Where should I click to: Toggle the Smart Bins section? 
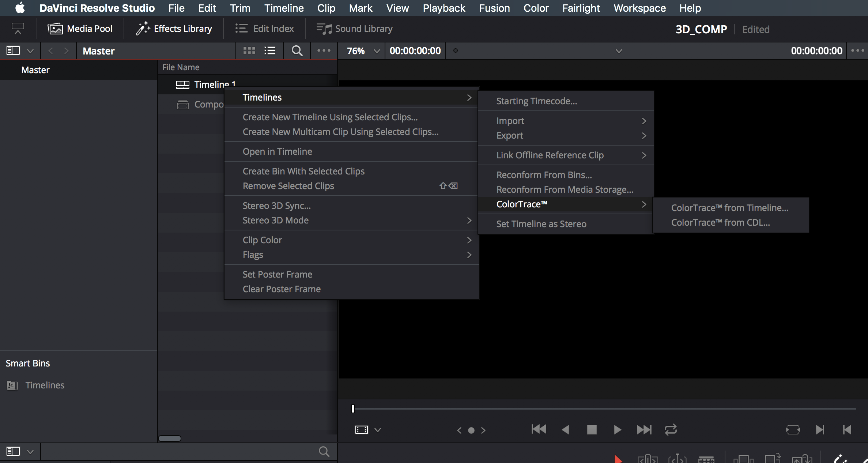[27, 363]
